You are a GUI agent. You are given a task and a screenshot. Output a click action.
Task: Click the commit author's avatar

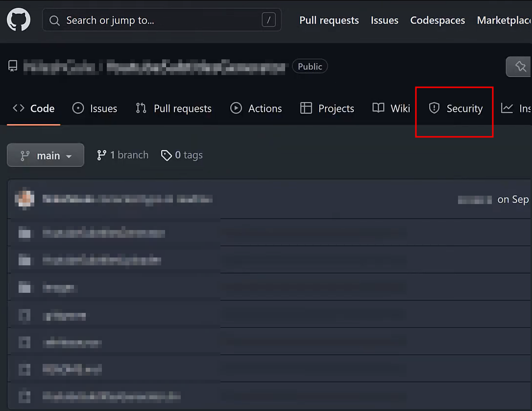(x=24, y=199)
